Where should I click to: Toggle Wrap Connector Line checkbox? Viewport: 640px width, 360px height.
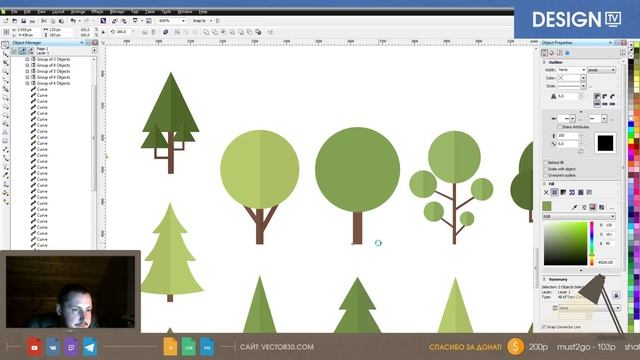[x=544, y=327]
